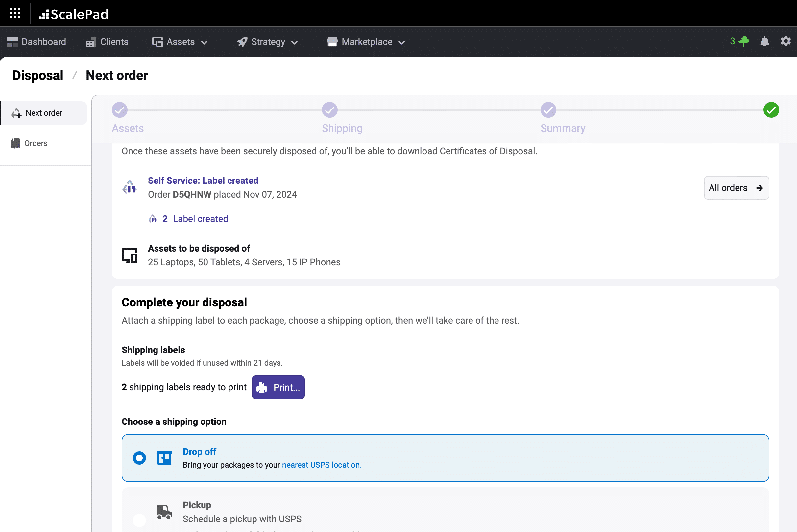The width and height of the screenshot is (797, 532).
Task: Click the ScalePad logo
Action: pyautogui.click(x=74, y=14)
